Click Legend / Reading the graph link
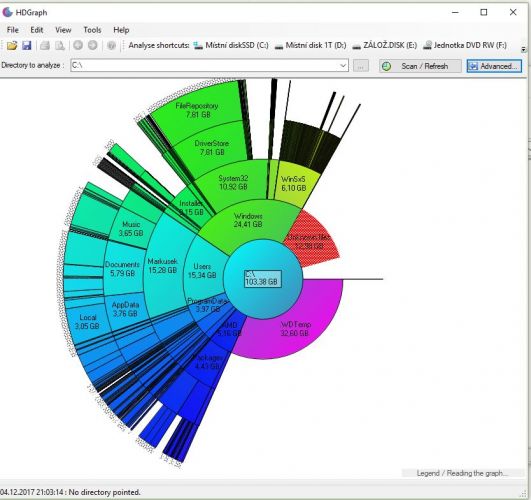 coord(463,473)
